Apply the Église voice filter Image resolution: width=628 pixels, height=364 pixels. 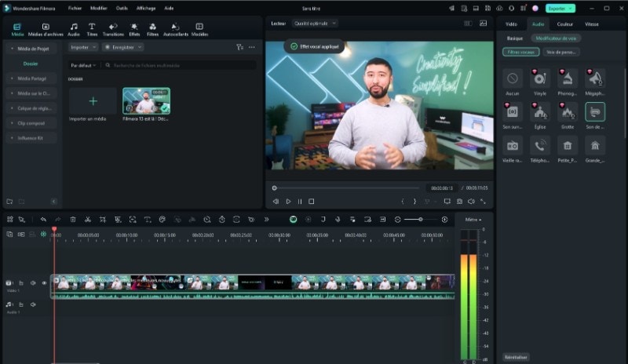[x=540, y=112]
